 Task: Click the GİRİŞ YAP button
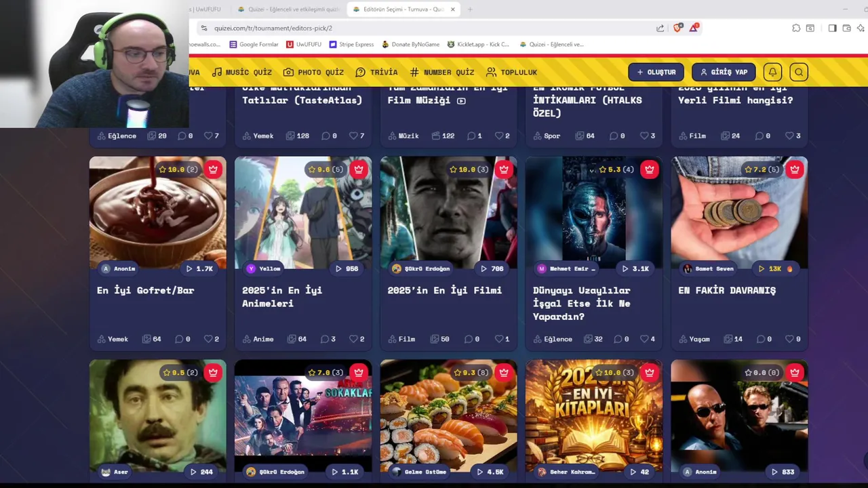point(724,72)
